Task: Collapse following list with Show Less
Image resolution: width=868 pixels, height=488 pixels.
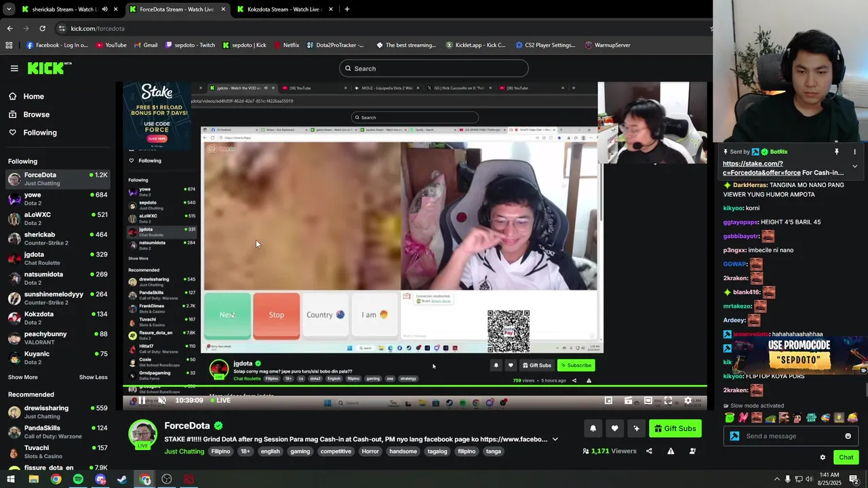Action: coord(94,378)
